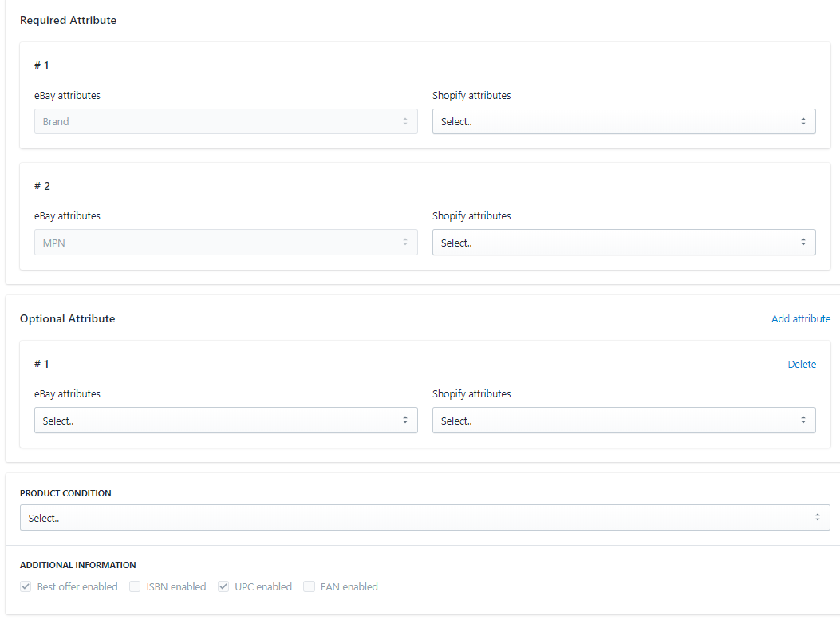Click the arrow icon on the optional eBay attributes select
This screenshot has height=620, width=840.
(x=404, y=421)
